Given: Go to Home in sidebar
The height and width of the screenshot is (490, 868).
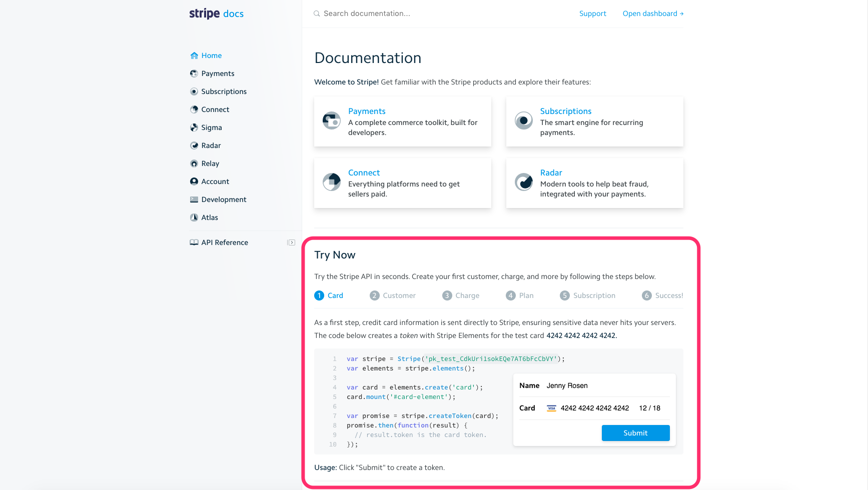Looking at the screenshot, I should 211,55.
